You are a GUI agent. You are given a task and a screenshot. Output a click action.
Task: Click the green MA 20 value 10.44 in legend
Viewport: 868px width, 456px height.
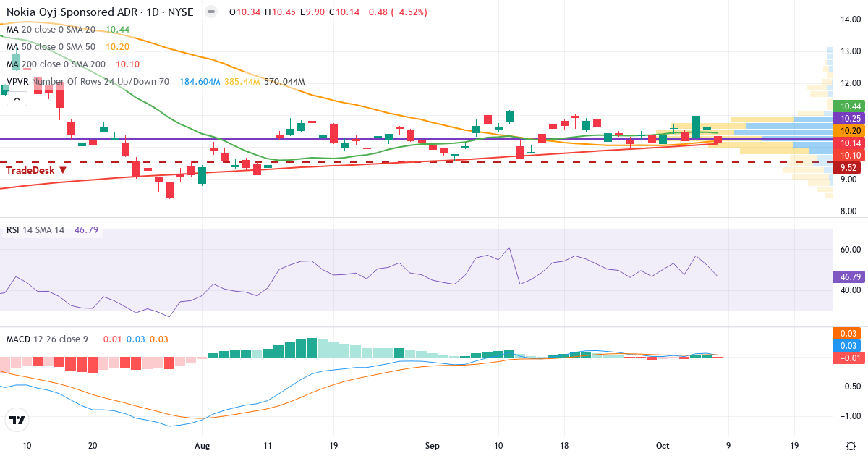(x=117, y=29)
